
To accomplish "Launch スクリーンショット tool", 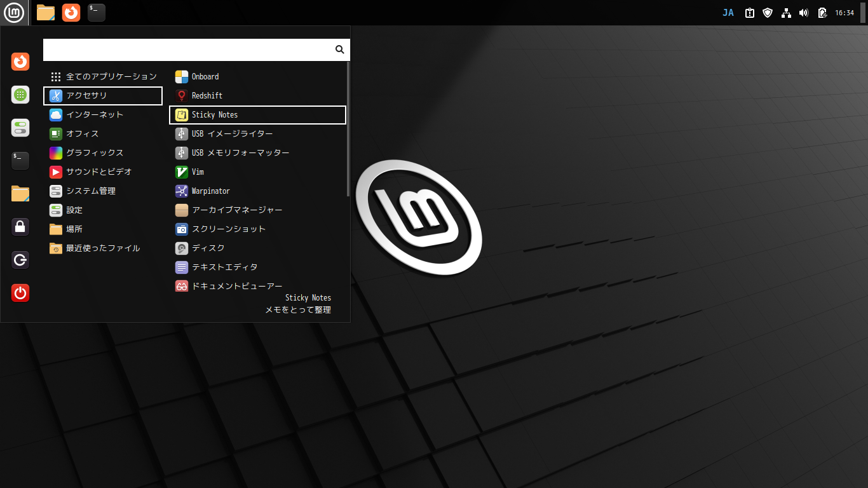I will pyautogui.click(x=257, y=229).
